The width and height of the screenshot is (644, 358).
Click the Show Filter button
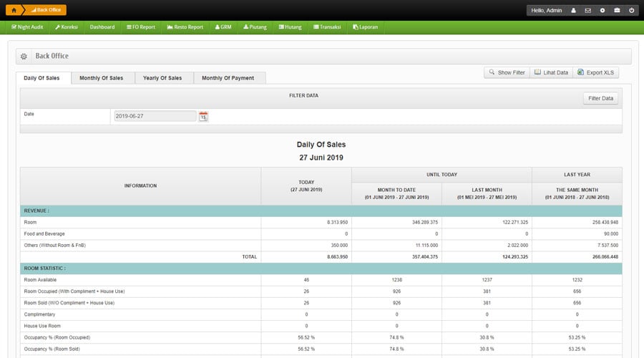click(x=507, y=72)
